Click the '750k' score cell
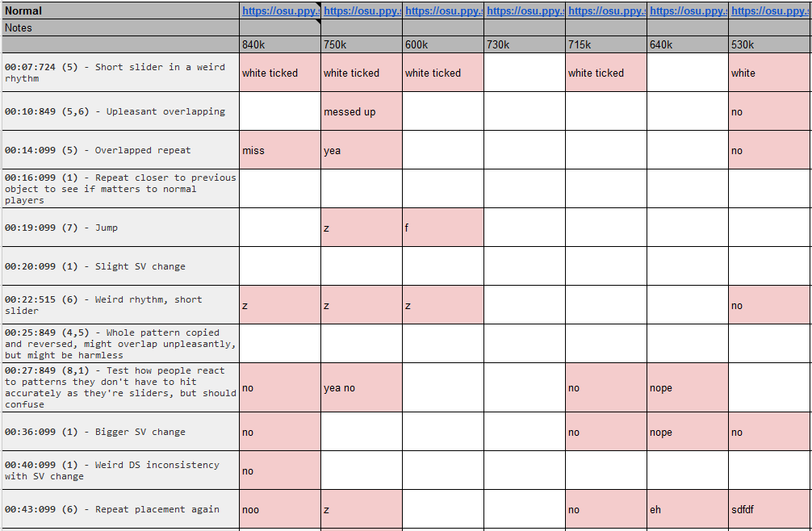Image resolution: width=812 pixels, height=531 pixels. click(x=362, y=44)
